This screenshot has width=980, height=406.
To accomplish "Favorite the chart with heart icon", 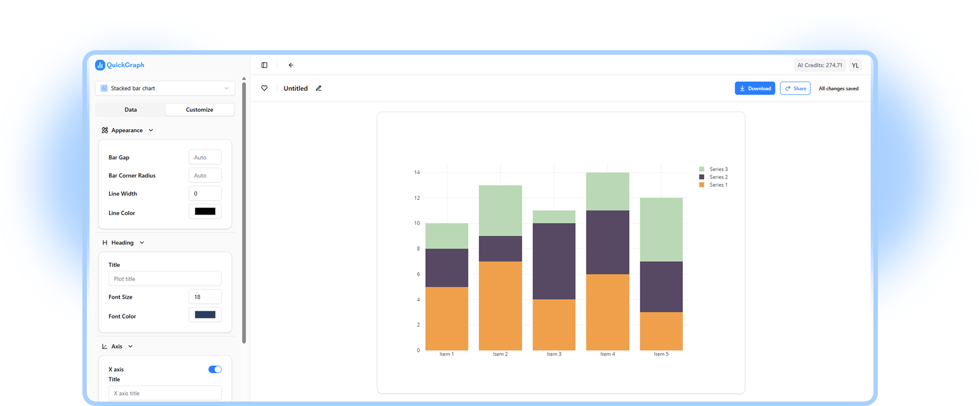I will click(x=264, y=88).
